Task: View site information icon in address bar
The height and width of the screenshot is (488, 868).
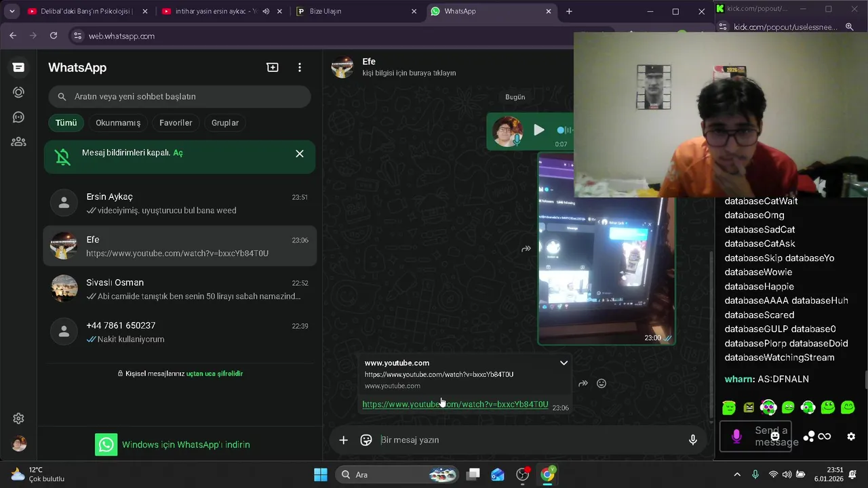Action: tap(77, 36)
